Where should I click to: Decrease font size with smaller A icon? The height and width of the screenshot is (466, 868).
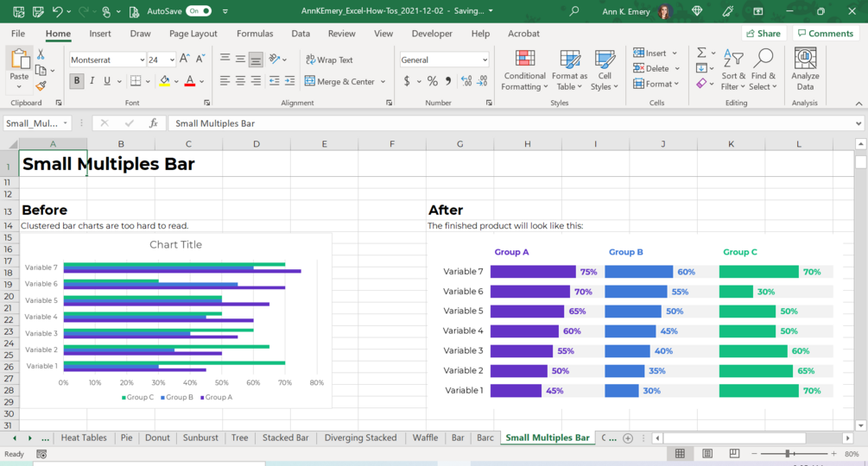(x=200, y=59)
